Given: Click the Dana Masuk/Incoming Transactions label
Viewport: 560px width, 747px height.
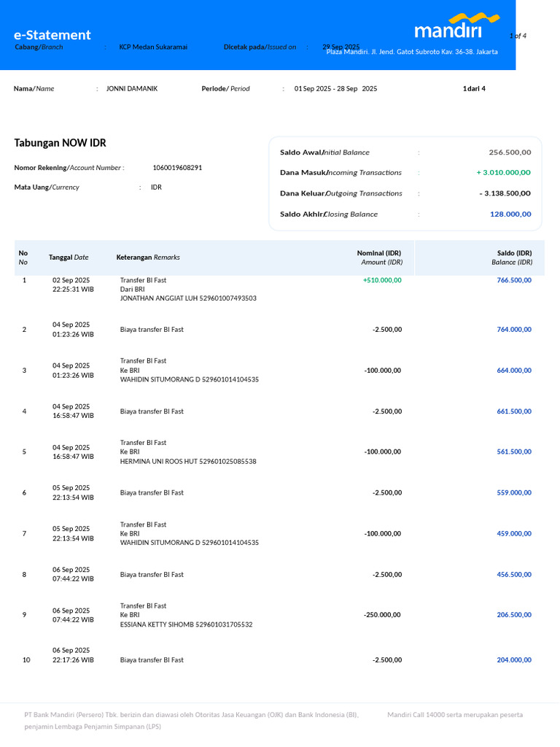Looking at the screenshot, I should (341, 172).
